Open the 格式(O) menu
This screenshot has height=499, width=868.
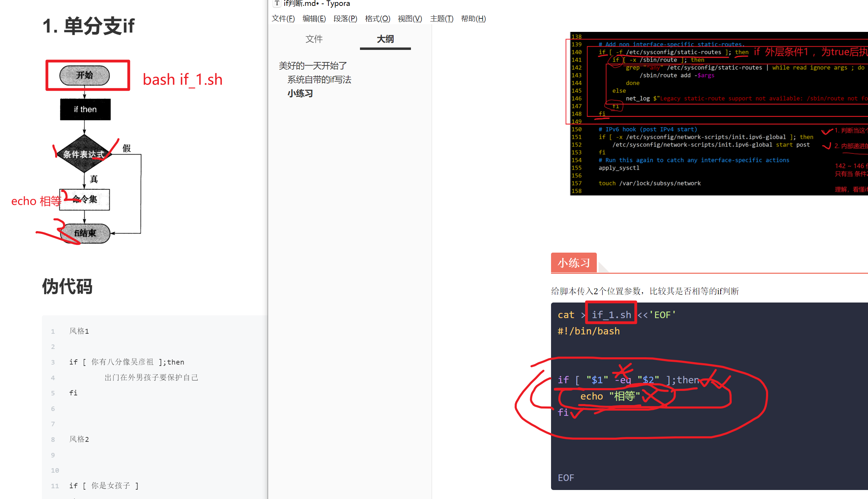pyautogui.click(x=377, y=19)
